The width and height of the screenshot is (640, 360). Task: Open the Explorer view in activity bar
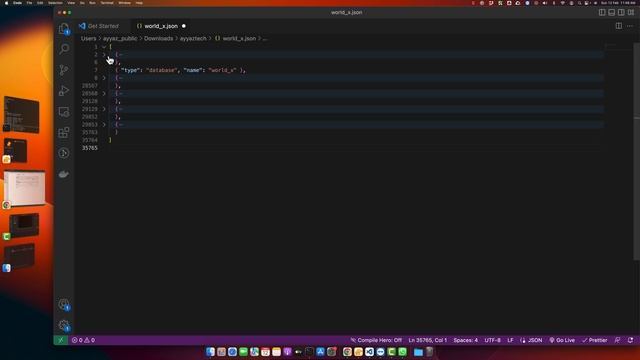[64, 28]
